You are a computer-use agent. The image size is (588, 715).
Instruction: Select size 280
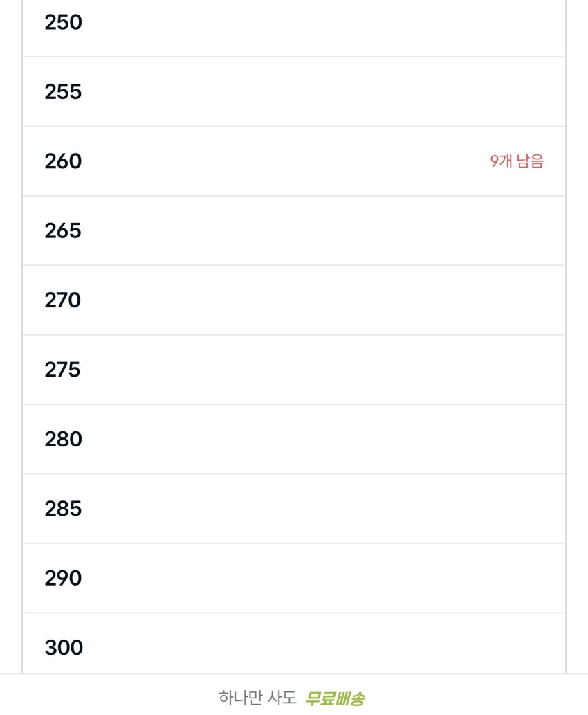coord(63,440)
